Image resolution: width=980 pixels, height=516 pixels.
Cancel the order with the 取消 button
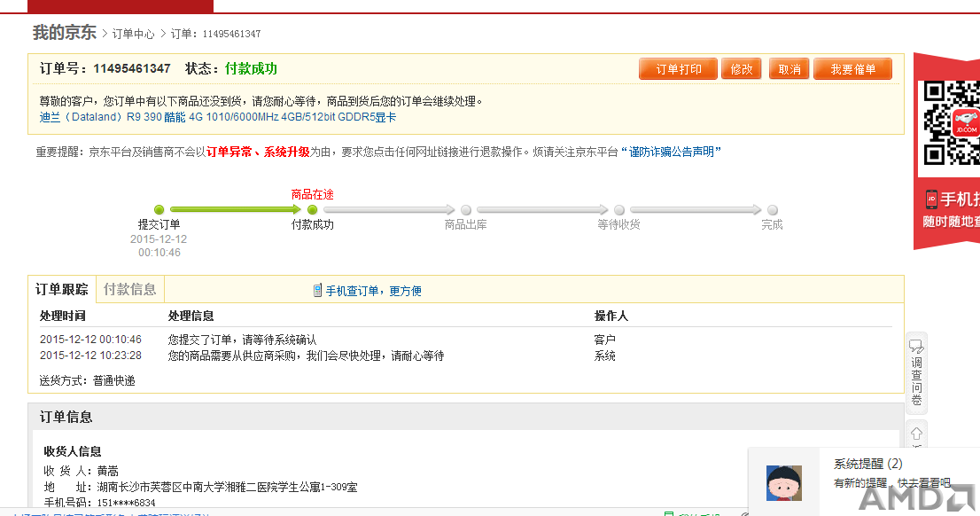[x=789, y=69]
